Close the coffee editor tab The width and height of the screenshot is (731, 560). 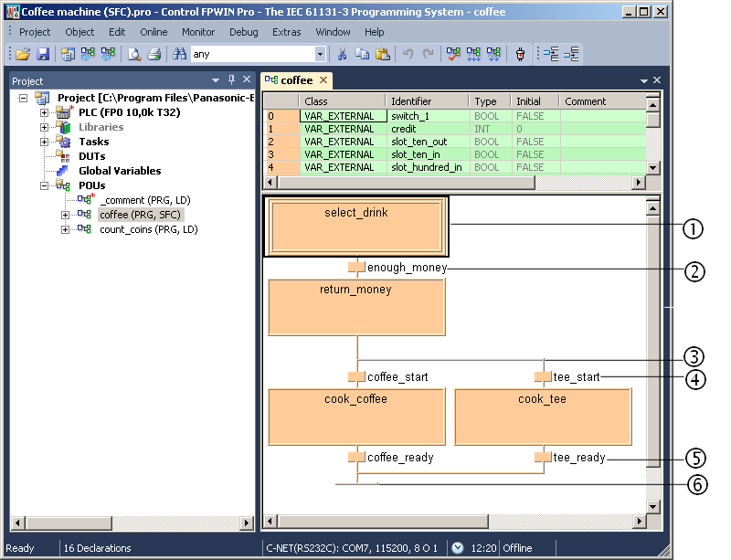[x=323, y=80]
